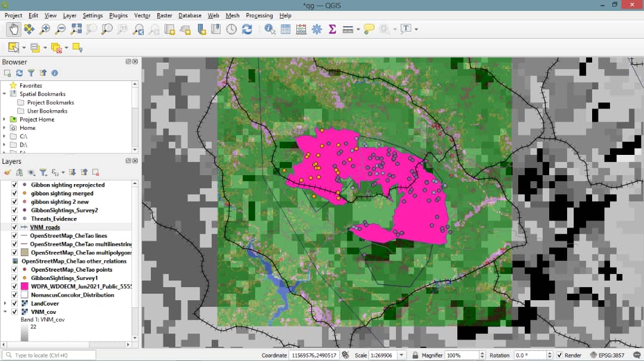
Task: Click the Zoom to Layer icon
Action: (107, 29)
